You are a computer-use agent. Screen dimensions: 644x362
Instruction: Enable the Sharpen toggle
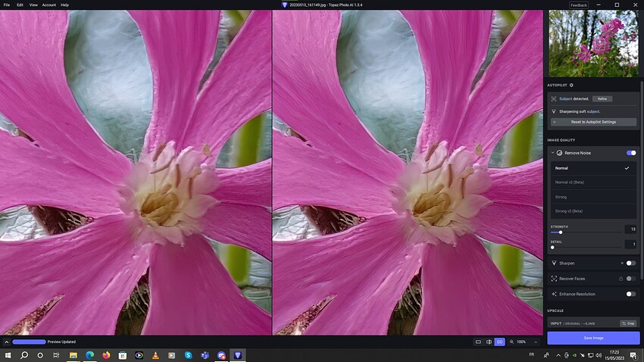(631, 263)
